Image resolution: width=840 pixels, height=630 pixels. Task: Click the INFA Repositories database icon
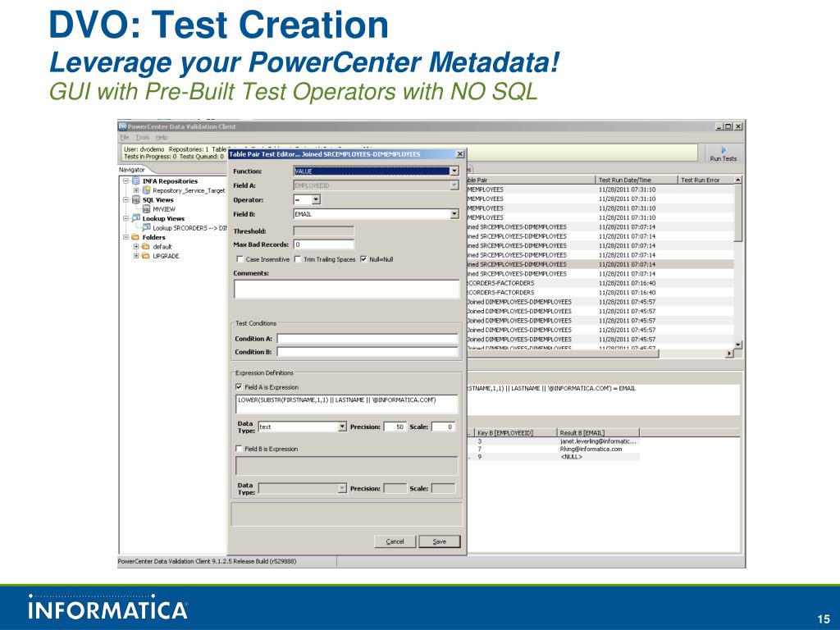(x=136, y=181)
